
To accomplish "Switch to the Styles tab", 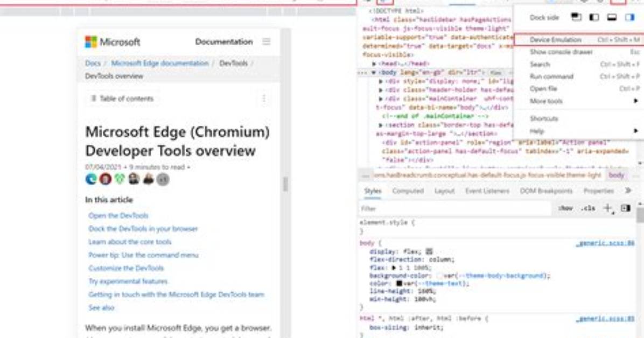I will pos(373,191).
